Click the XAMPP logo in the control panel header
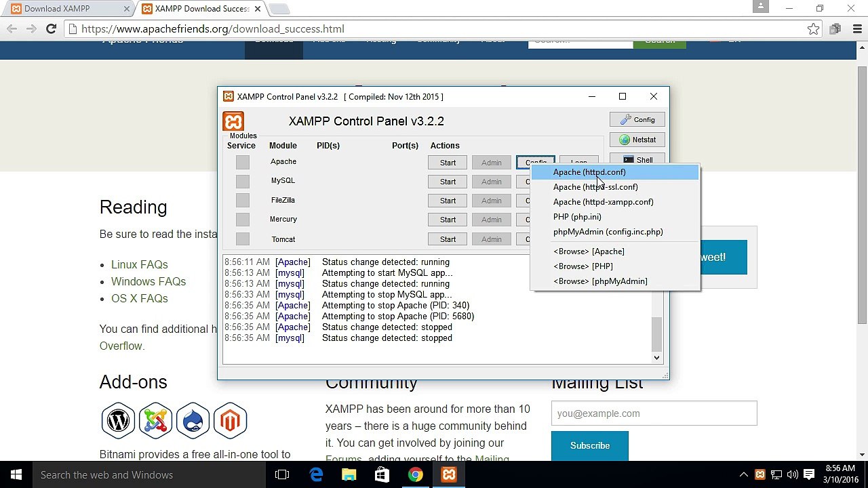The height and width of the screenshot is (488, 868). tap(233, 121)
